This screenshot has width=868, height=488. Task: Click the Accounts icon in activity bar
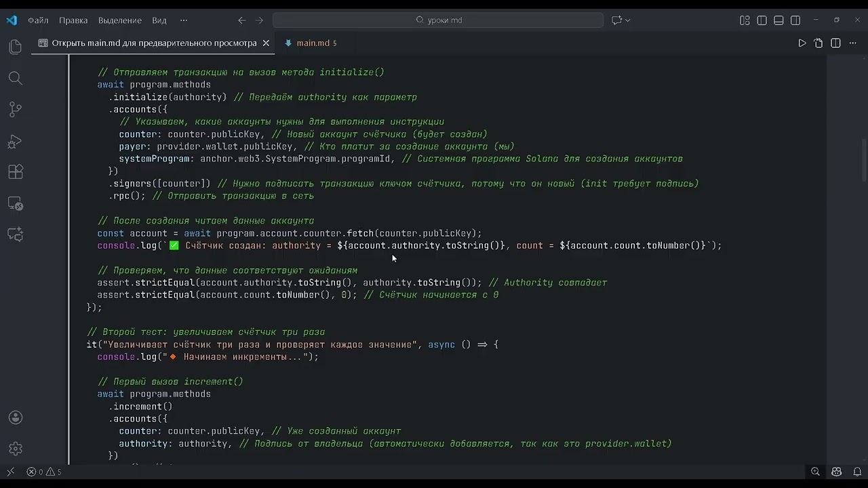click(15, 418)
